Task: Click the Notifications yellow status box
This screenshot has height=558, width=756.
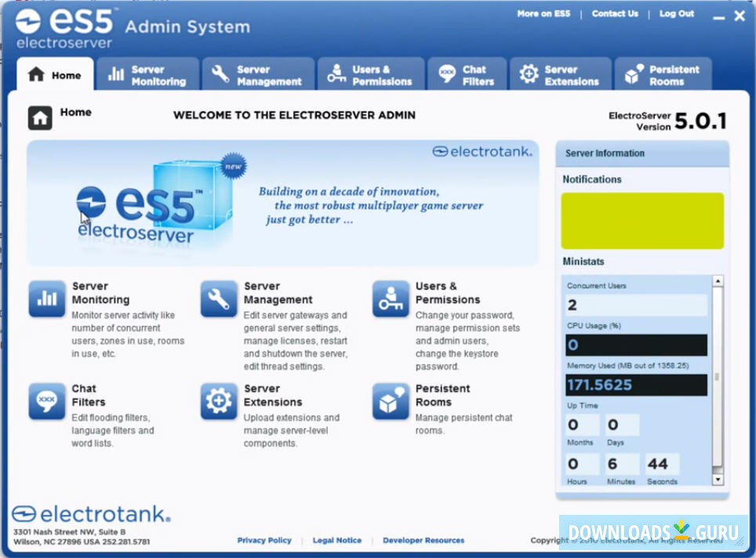Action: 642,220
